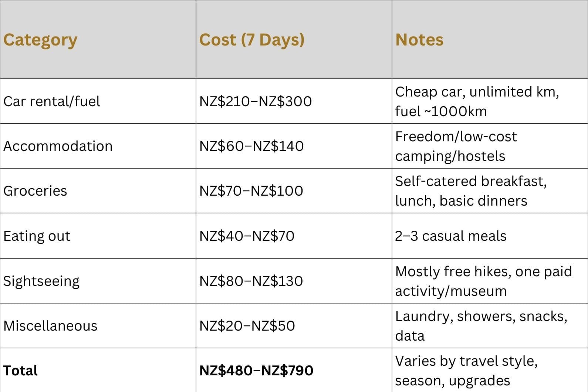
Task: Select the Car rental/fuel cell
Action: (52, 101)
